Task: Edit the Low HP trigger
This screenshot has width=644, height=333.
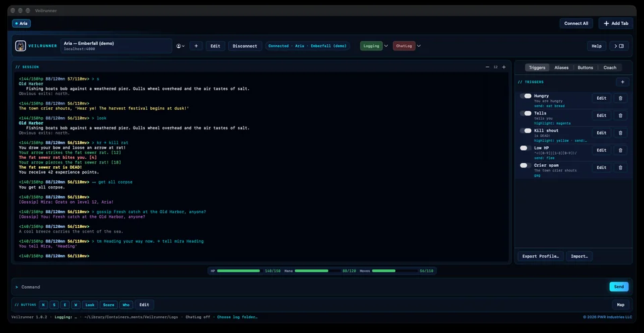Action: (601, 150)
